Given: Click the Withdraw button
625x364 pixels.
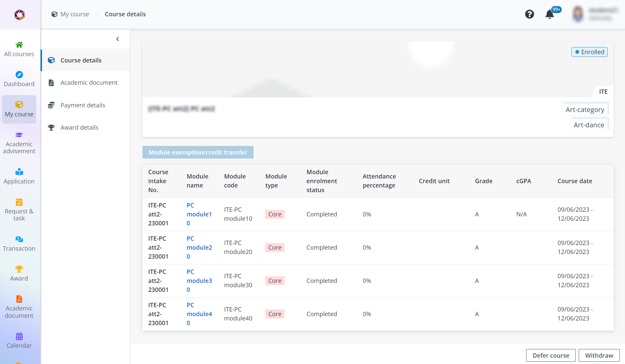Looking at the screenshot, I should coord(599,355).
